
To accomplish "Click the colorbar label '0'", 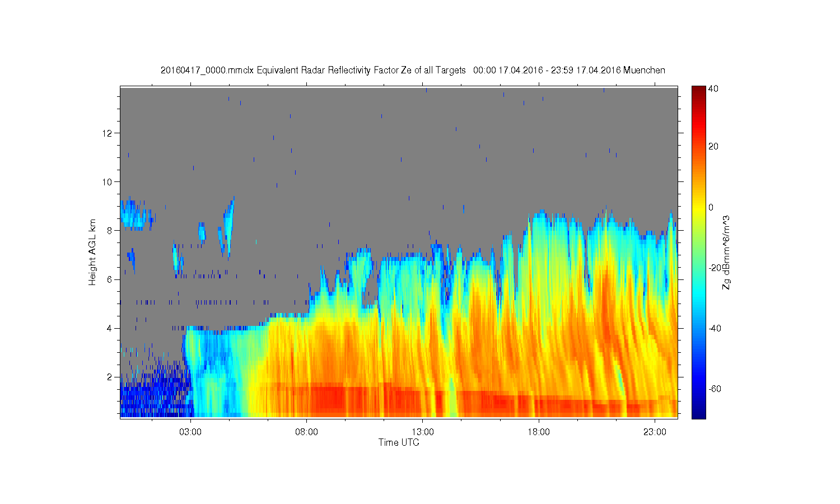I will tap(711, 207).
